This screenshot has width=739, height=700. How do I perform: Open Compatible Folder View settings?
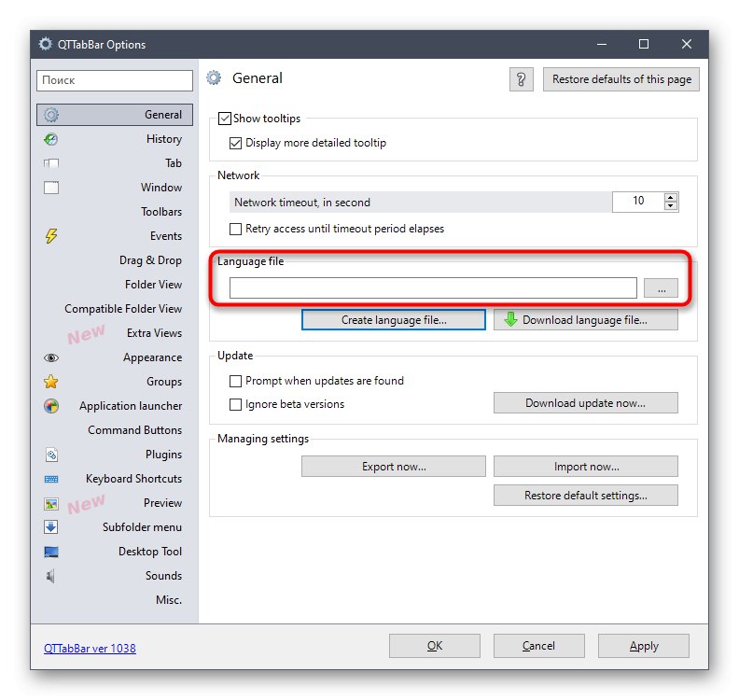[115, 309]
